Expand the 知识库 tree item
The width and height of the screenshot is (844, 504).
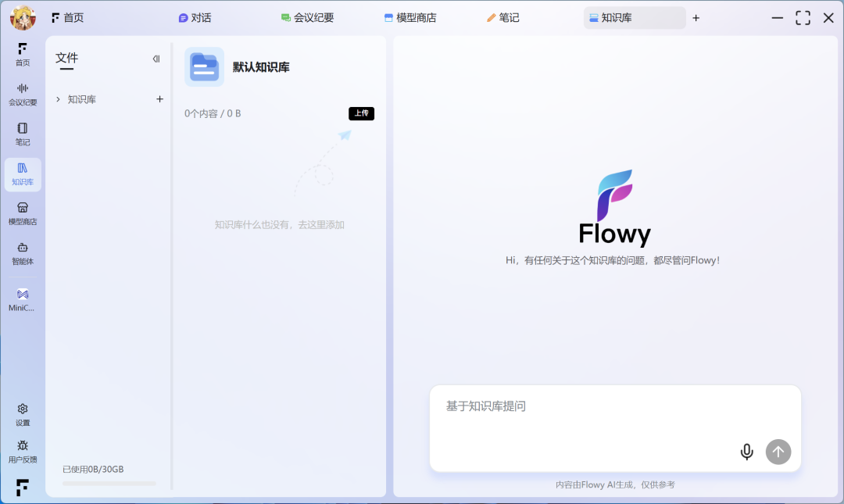(x=59, y=99)
